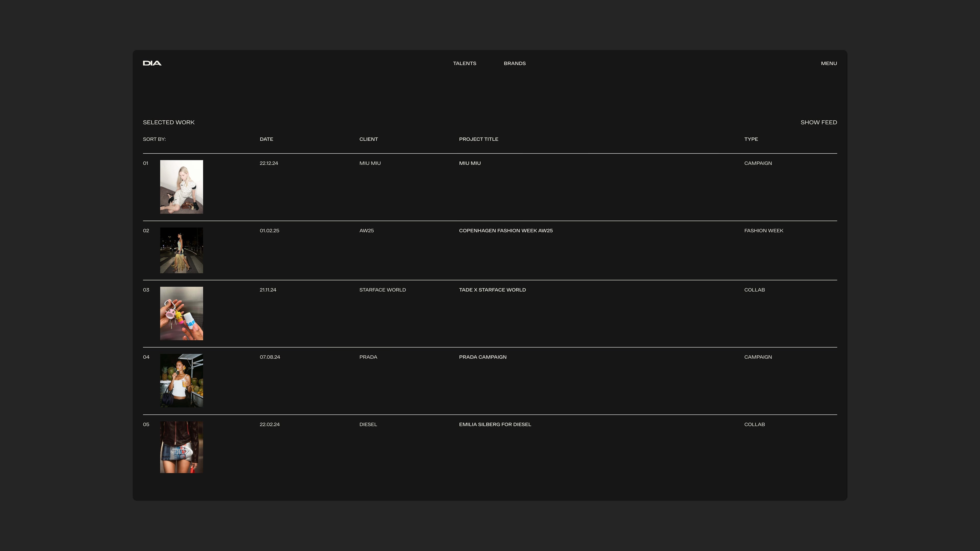Open the Brands page

click(514, 64)
